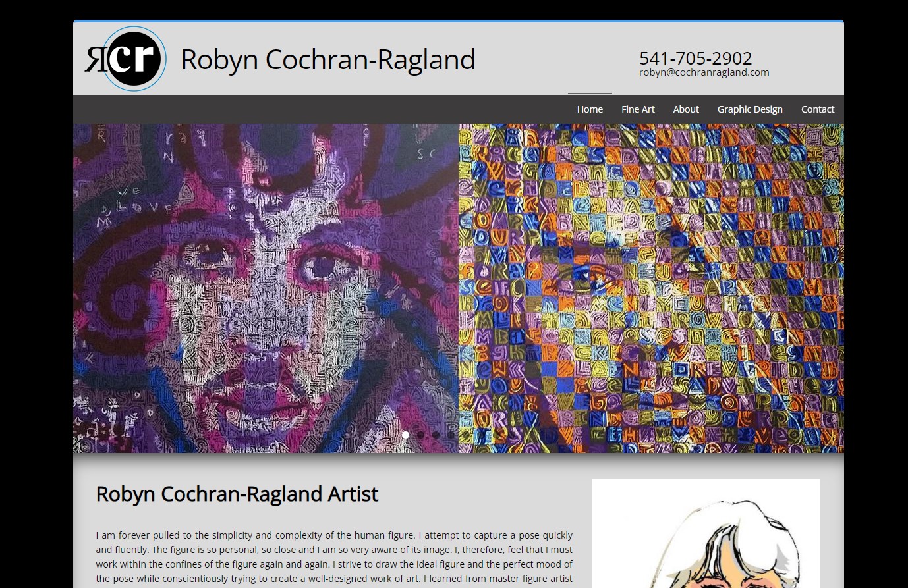Open the Graphic Design menu
908x588 pixels.
pyautogui.click(x=750, y=109)
